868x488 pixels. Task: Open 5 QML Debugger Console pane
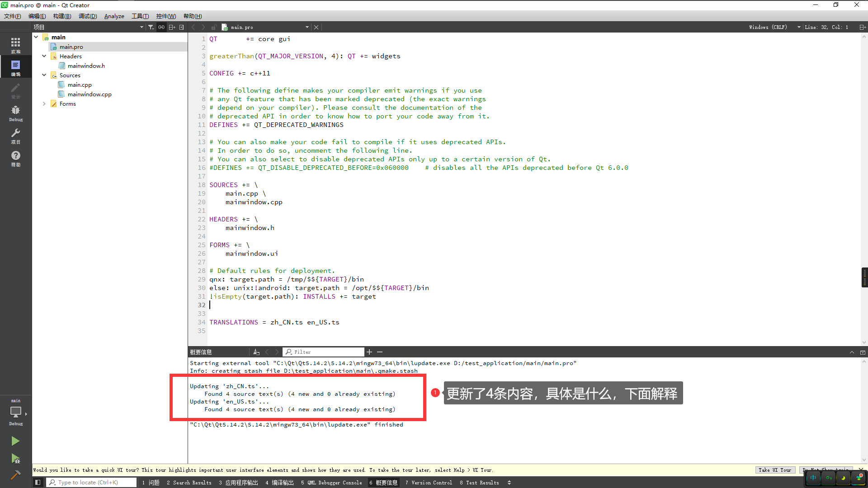coord(331,483)
